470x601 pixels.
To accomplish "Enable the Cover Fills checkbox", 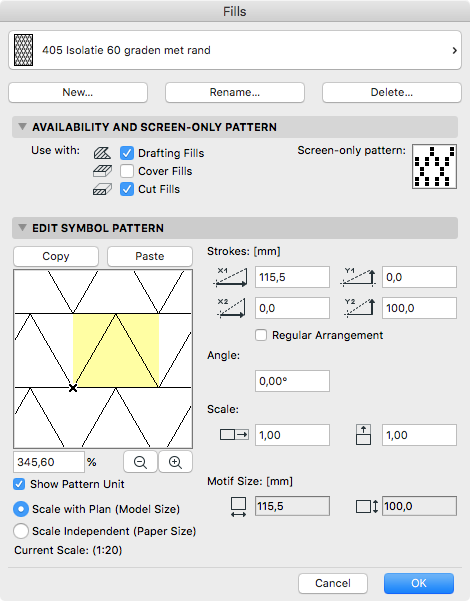I will coord(127,171).
